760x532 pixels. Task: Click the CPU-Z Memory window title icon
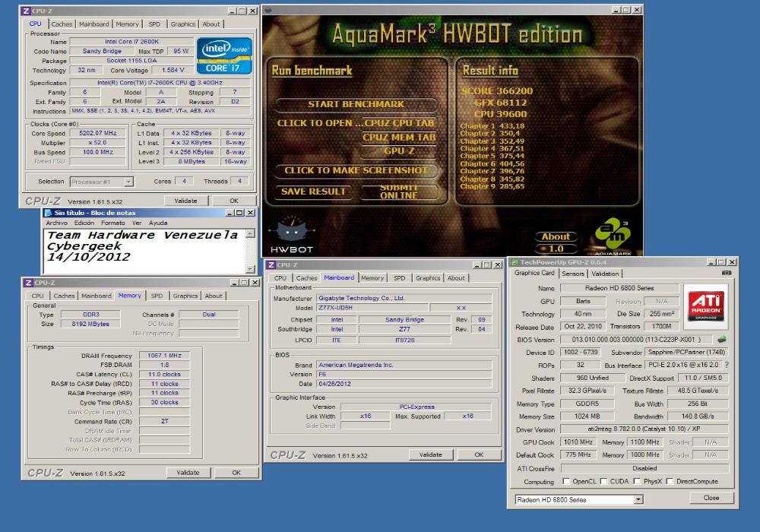(x=29, y=283)
